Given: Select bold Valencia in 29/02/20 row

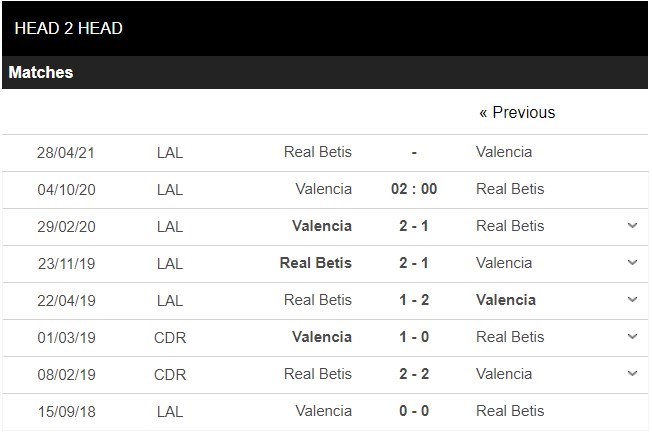Looking at the screenshot, I should 322,226.
